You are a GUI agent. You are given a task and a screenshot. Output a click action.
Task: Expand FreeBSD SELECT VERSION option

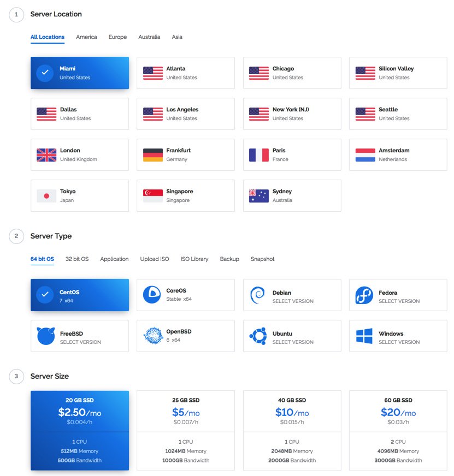pos(80,342)
